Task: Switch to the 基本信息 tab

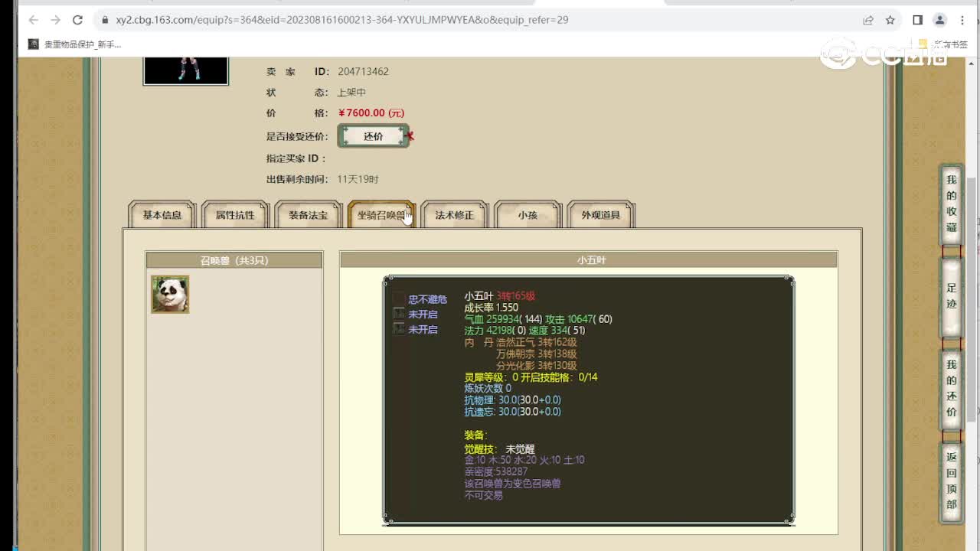Action: pos(162,215)
